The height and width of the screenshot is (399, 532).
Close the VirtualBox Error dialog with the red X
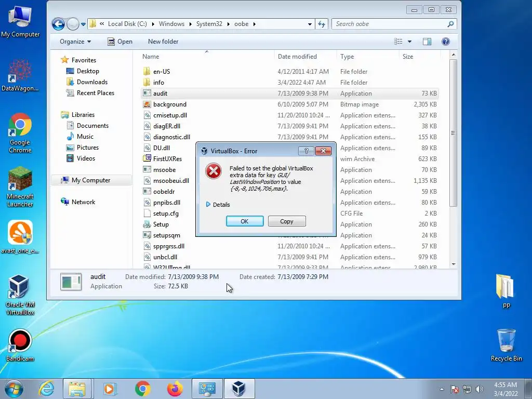pos(323,151)
